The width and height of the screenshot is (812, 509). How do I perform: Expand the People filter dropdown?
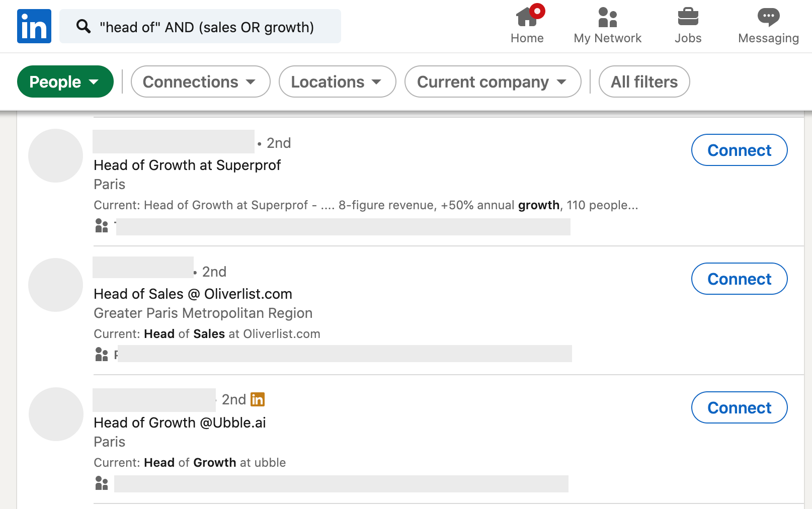tap(65, 81)
